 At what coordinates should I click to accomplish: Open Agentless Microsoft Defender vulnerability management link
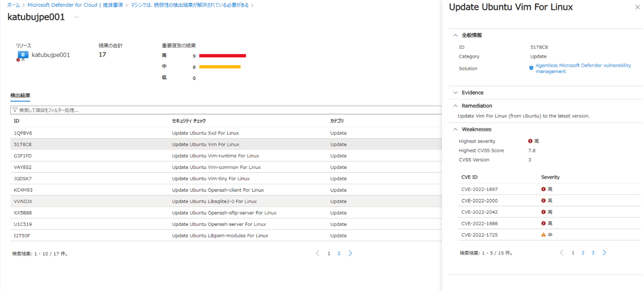(583, 68)
